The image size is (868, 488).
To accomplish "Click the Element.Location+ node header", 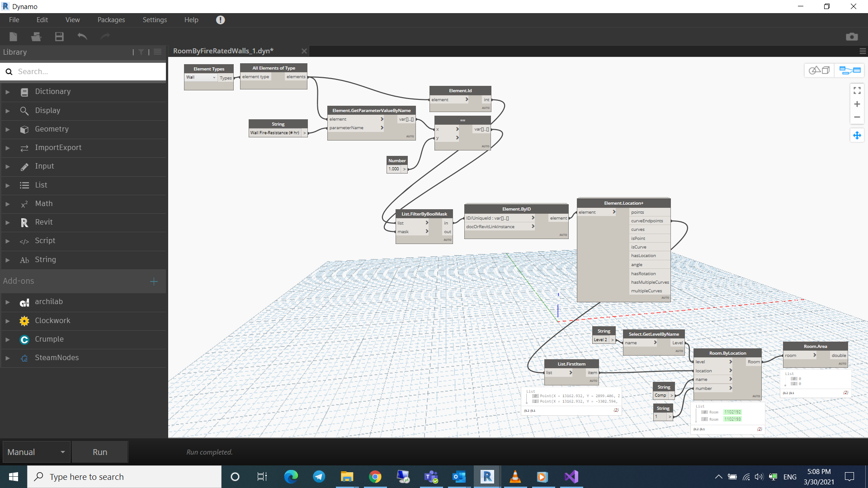I will 623,203.
